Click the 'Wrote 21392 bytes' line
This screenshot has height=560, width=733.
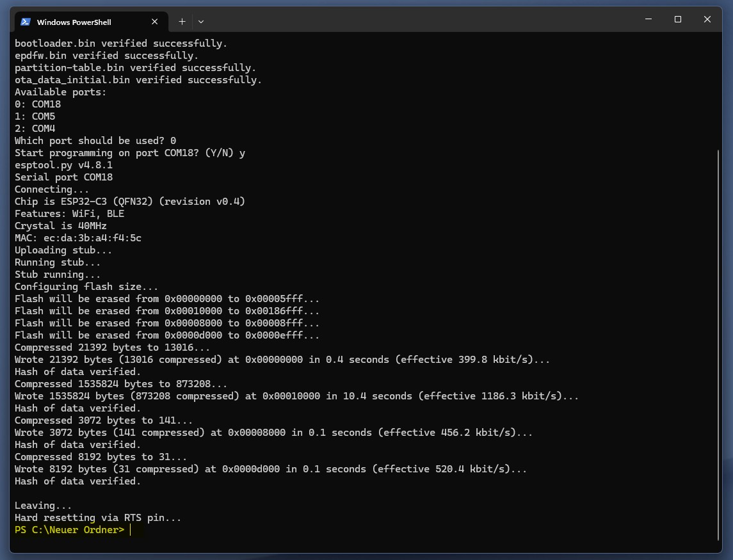(282, 360)
